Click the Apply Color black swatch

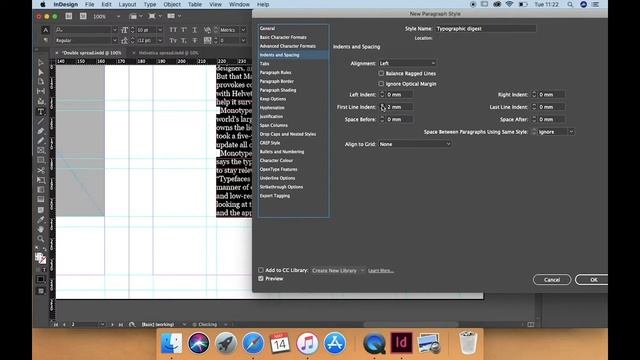click(x=40, y=280)
